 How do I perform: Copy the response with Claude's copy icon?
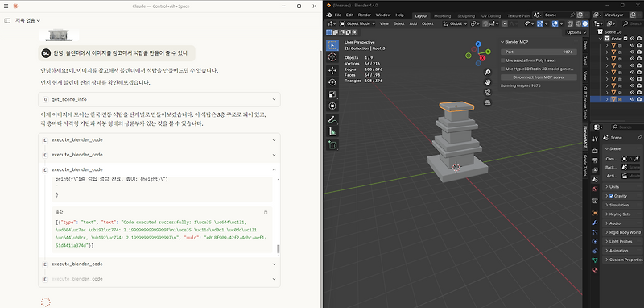pyautogui.click(x=266, y=213)
